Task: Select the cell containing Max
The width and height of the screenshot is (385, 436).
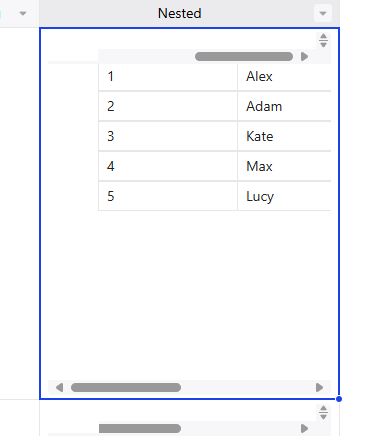Action: coord(284,166)
